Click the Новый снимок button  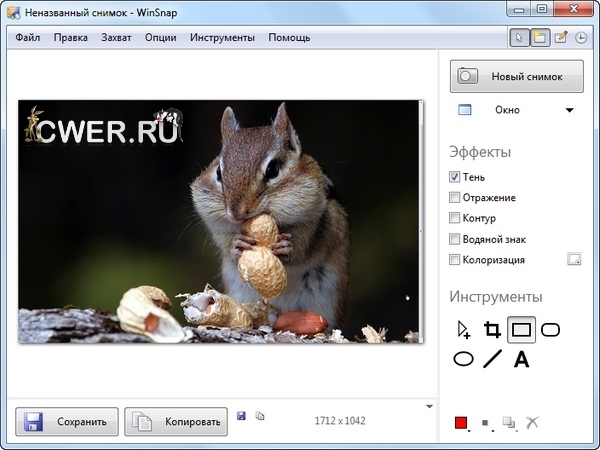(518, 76)
